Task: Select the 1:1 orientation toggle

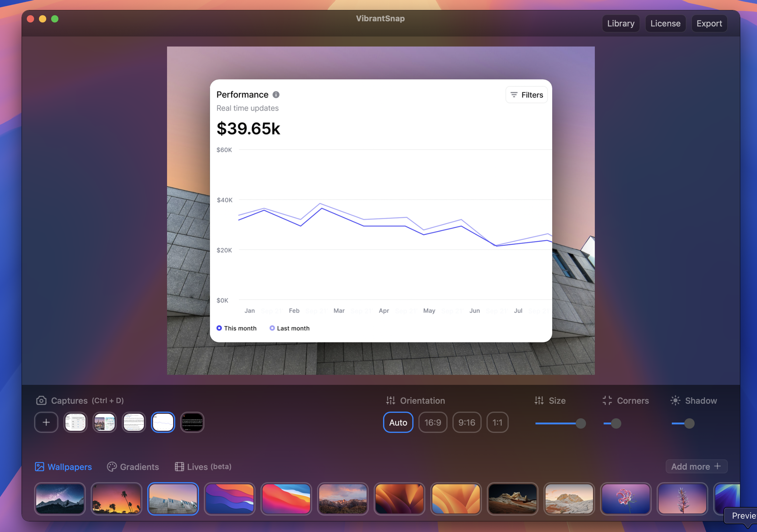Action: click(x=497, y=423)
